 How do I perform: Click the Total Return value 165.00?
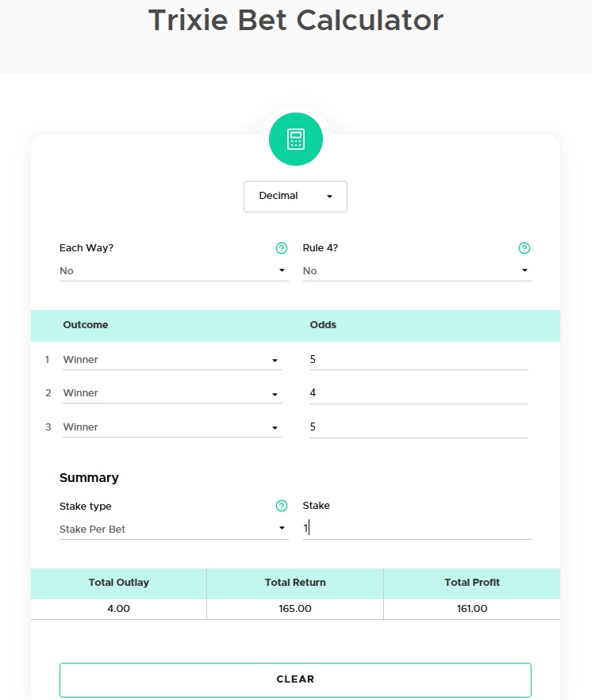(295, 609)
